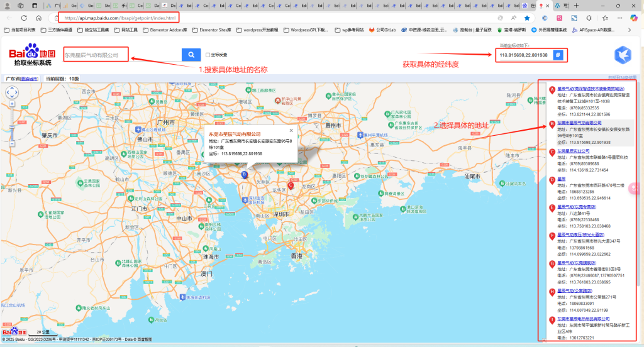
Task: Expand the bookmarks bar overflow chevron
Action: [629, 30]
